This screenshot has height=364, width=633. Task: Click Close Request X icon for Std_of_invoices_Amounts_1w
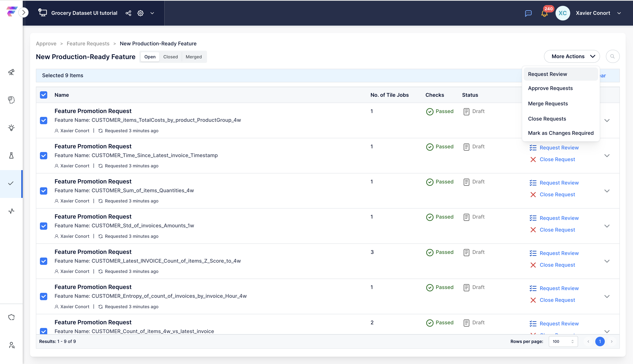[533, 230]
